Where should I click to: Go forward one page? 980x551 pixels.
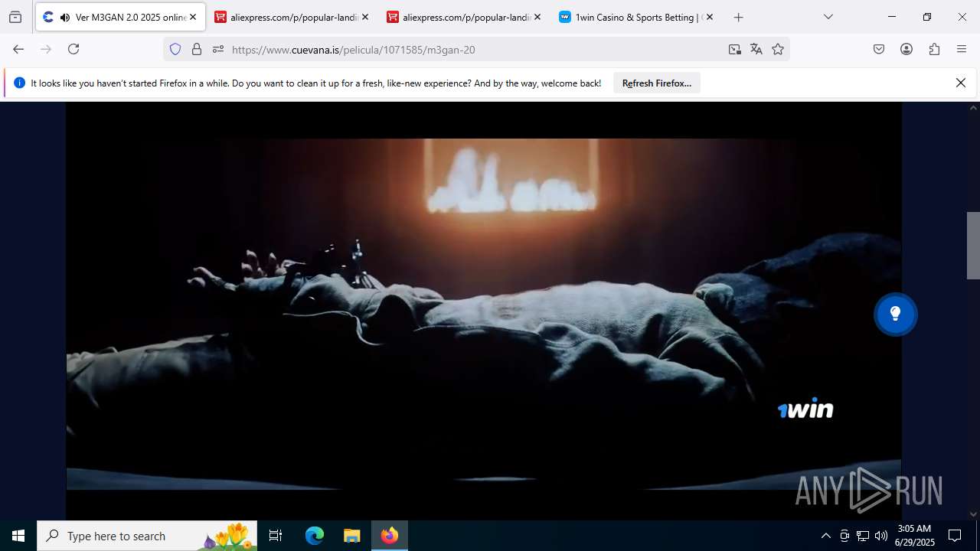point(46,49)
